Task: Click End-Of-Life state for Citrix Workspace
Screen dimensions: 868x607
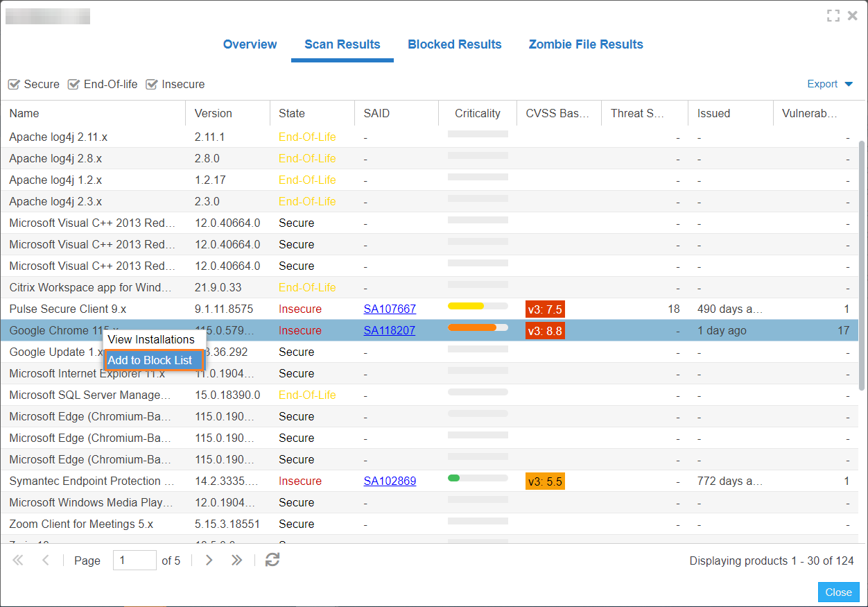Action: pyautogui.click(x=307, y=288)
